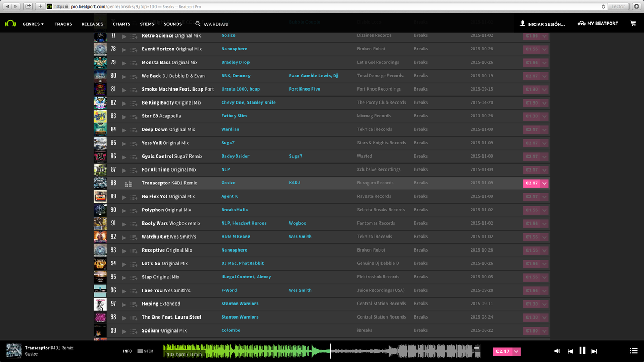
Task: Open price dropdown for Deep Down
Action: pos(545,130)
